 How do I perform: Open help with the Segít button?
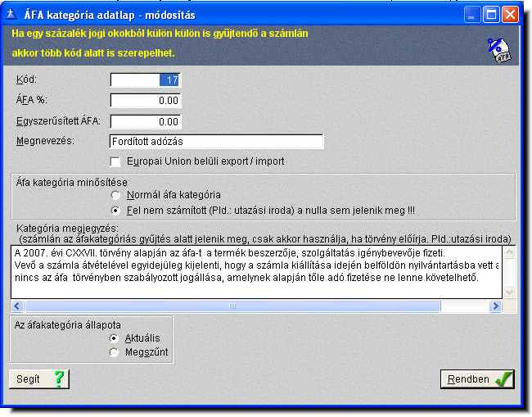click(x=39, y=379)
